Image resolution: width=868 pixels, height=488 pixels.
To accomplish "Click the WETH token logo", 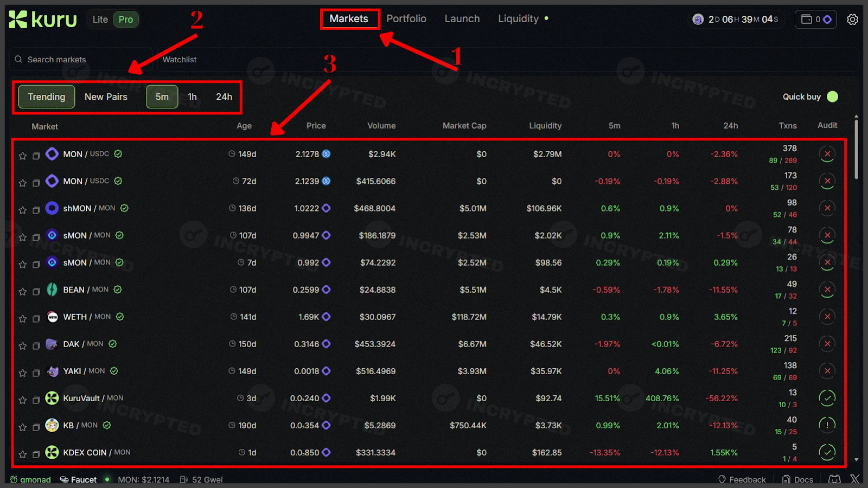I will (52, 317).
